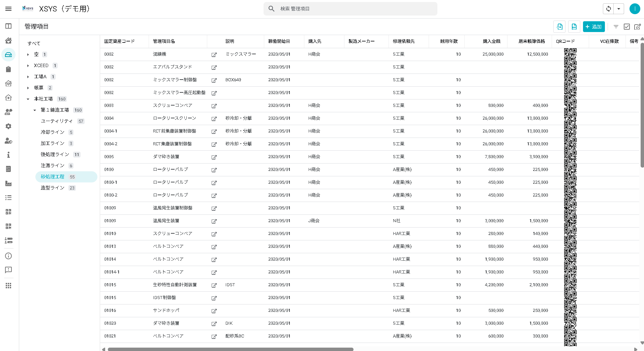The image size is (644, 351).
Task: Collapse the 第１鋳造工場 tree node
Action: (35, 110)
